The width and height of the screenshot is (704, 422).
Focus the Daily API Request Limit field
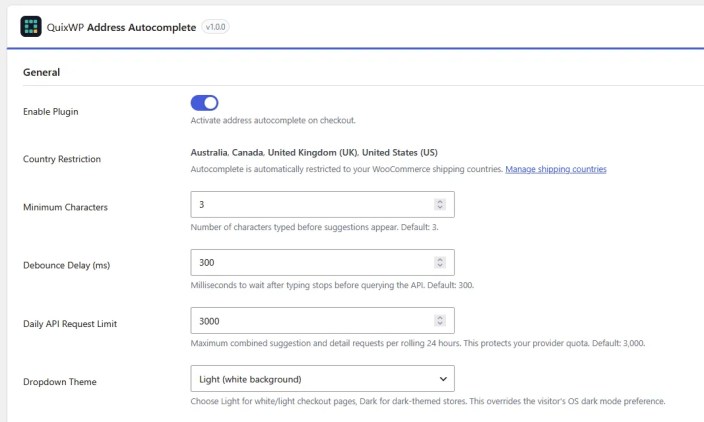coord(322,321)
